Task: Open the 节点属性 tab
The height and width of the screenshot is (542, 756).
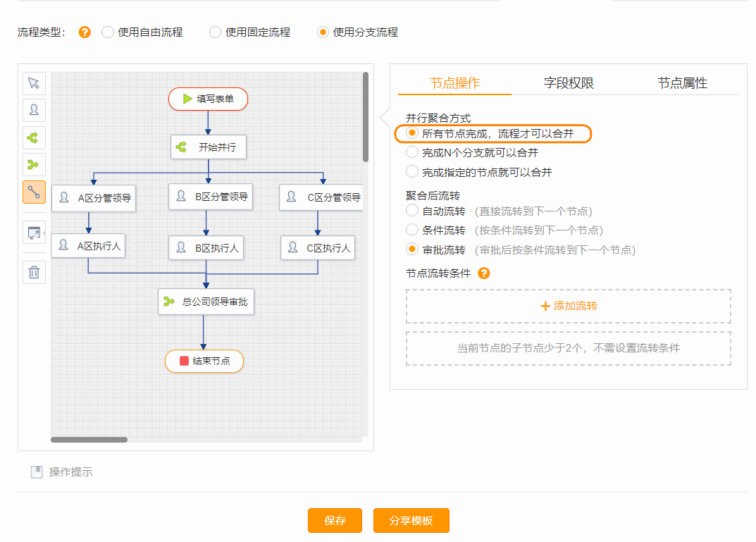Action: (682, 83)
